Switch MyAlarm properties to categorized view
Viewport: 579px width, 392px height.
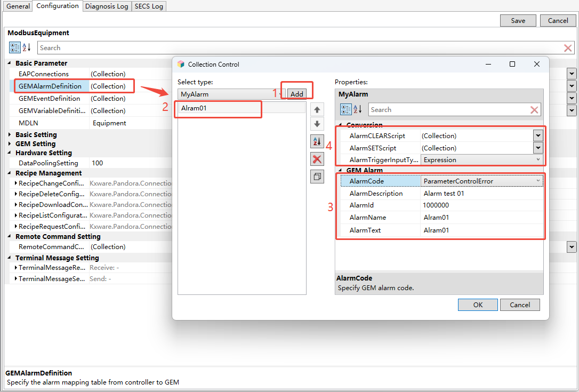coord(346,109)
